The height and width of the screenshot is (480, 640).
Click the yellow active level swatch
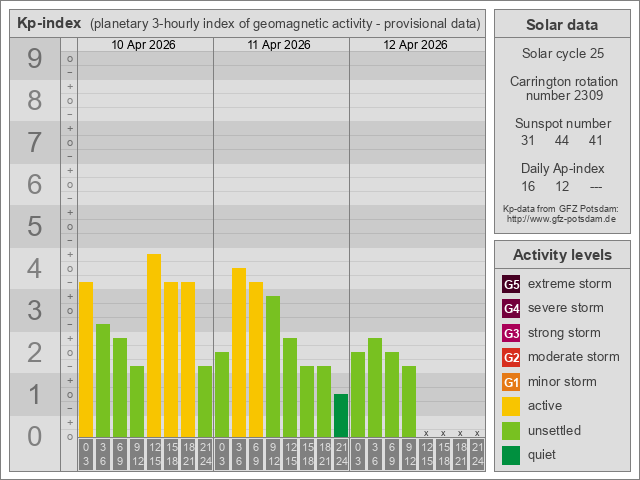coord(511,406)
